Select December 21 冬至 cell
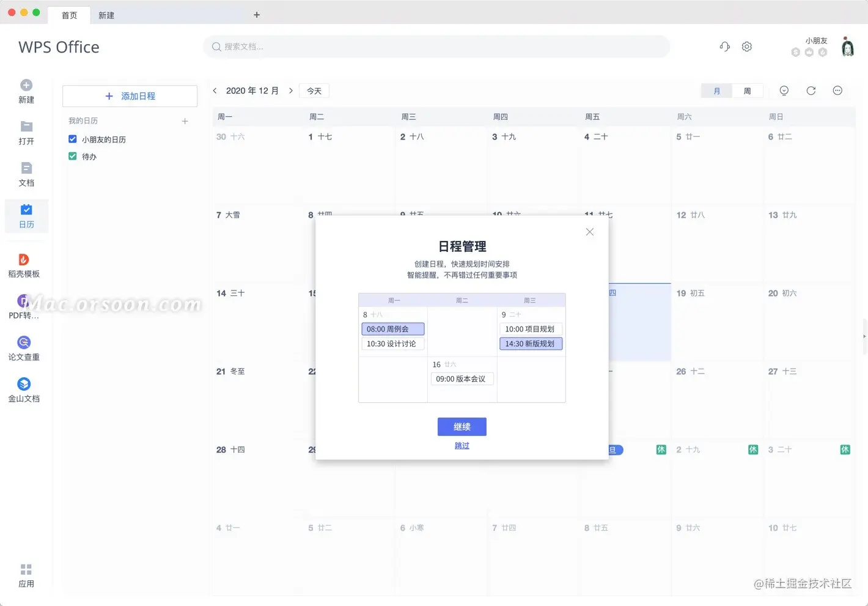 [x=257, y=400]
